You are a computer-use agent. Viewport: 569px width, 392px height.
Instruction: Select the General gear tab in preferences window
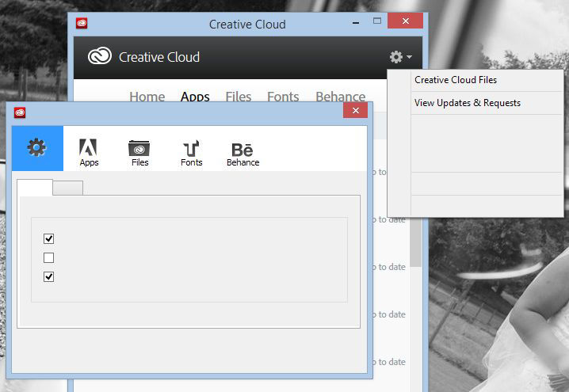pyautogui.click(x=37, y=148)
